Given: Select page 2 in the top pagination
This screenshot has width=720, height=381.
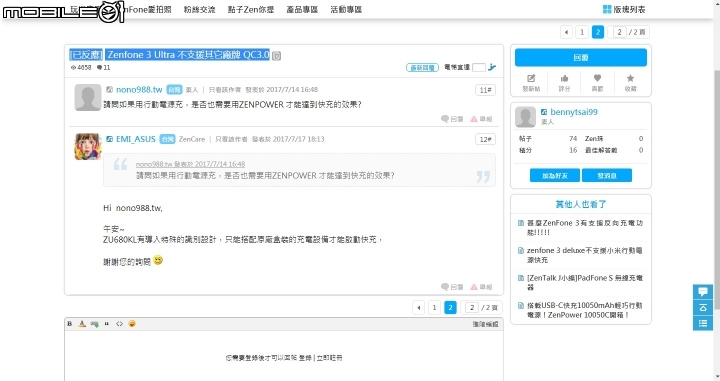Looking at the screenshot, I should tap(597, 32).
